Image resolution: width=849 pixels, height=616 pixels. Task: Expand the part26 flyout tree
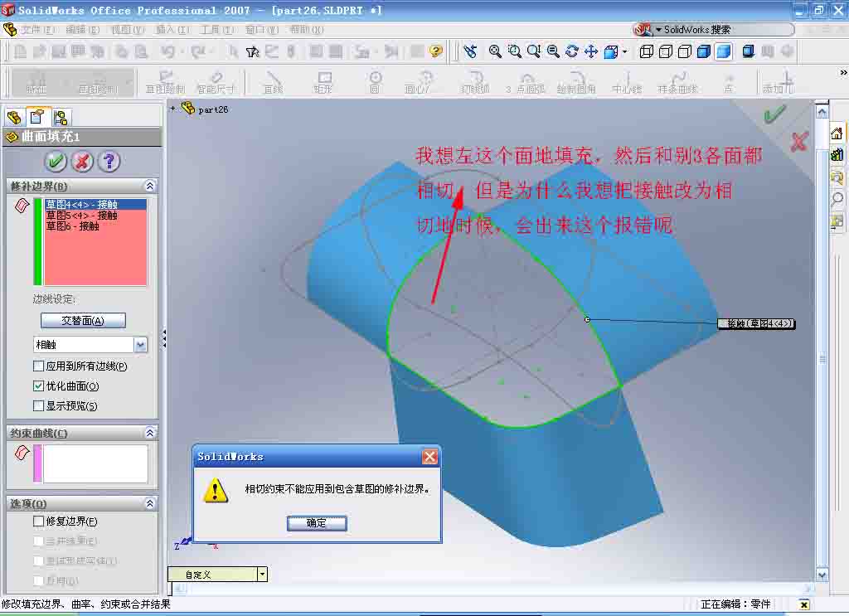coord(172,109)
